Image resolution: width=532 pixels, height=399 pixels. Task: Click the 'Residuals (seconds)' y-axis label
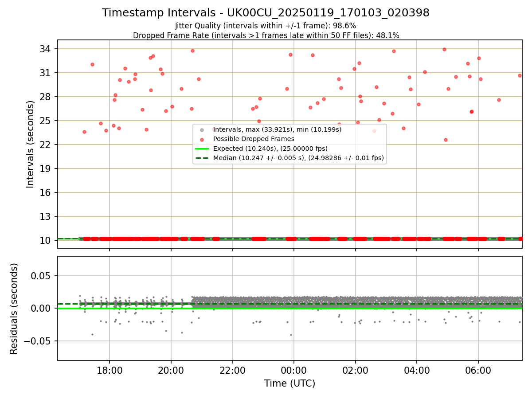click(14, 309)
